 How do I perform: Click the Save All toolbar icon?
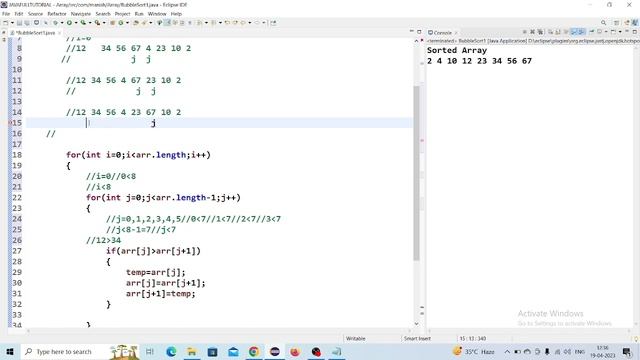pos(27,23)
